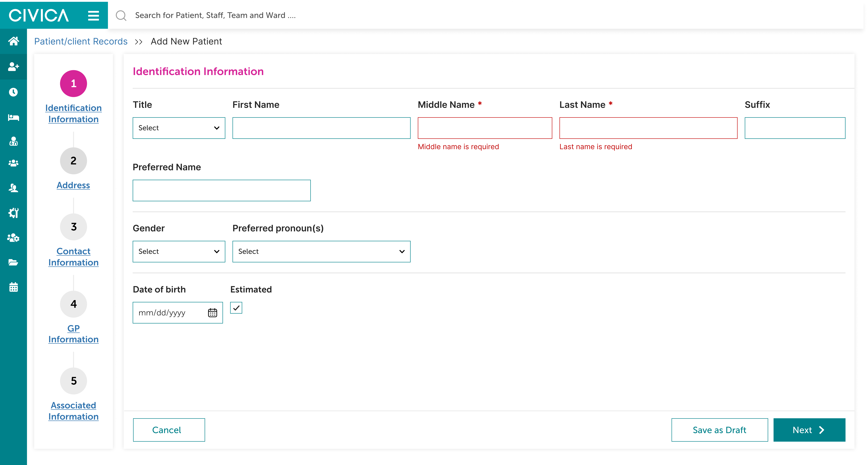The width and height of the screenshot is (868, 465).
Task: Go to Home via sidebar house icon
Action: (13, 41)
